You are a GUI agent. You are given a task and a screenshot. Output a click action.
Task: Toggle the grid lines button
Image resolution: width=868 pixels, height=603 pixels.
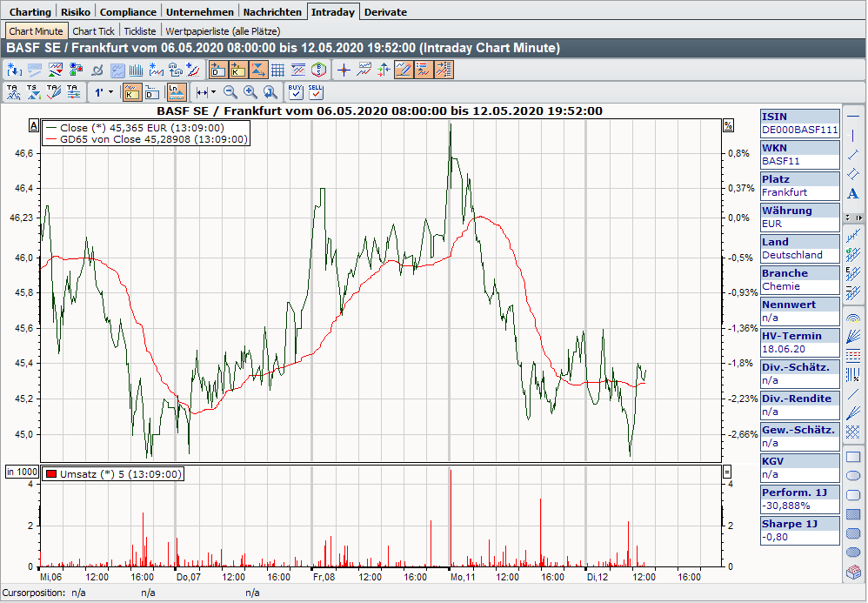(277, 70)
